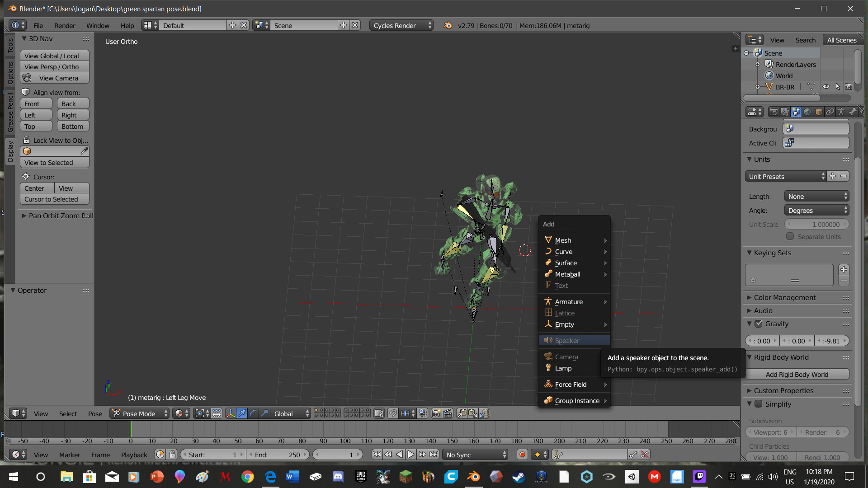Enable the rotate manipulator arc icon
The height and width of the screenshot is (488, 868).
(x=253, y=413)
